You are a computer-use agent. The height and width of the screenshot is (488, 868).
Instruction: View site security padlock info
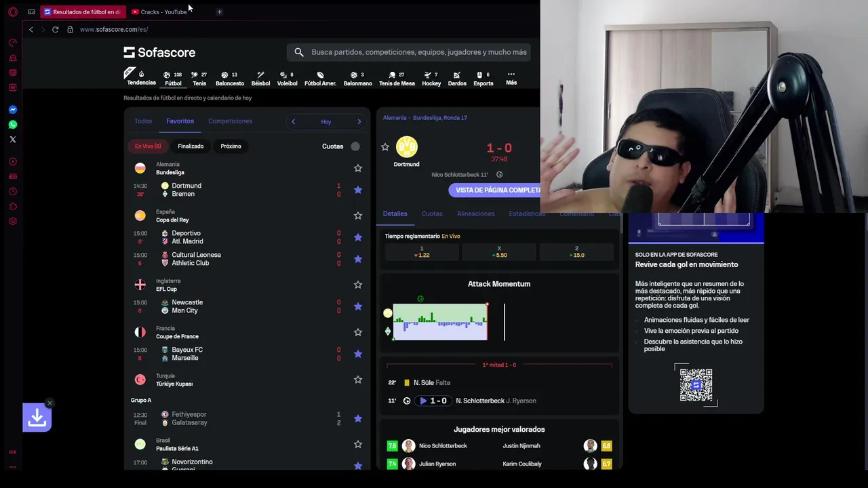click(x=70, y=29)
